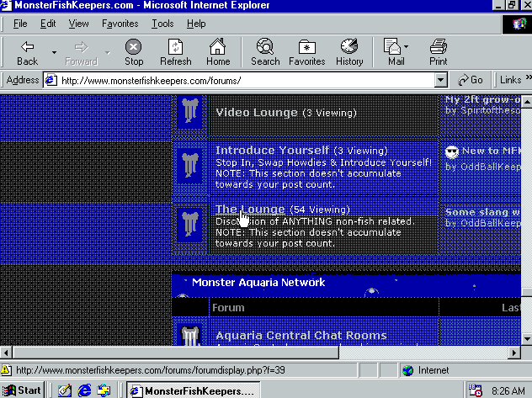532x398 pixels.
Task: Open the 'My 2ft grow-o' last post link
Action: click(x=482, y=99)
